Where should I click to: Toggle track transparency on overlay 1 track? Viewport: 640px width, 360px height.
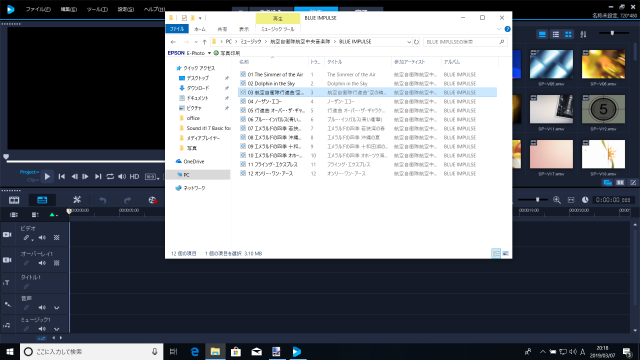pyautogui.click(x=57, y=263)
